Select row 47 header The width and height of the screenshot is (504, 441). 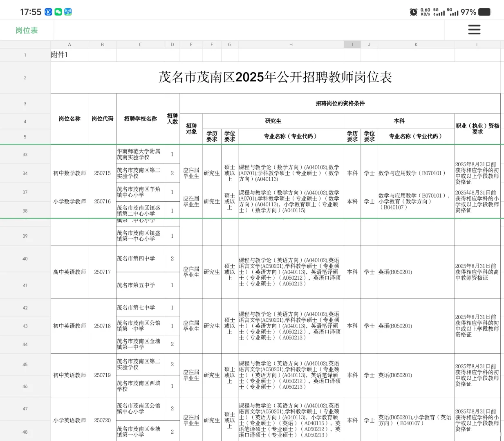coord(25,409)
